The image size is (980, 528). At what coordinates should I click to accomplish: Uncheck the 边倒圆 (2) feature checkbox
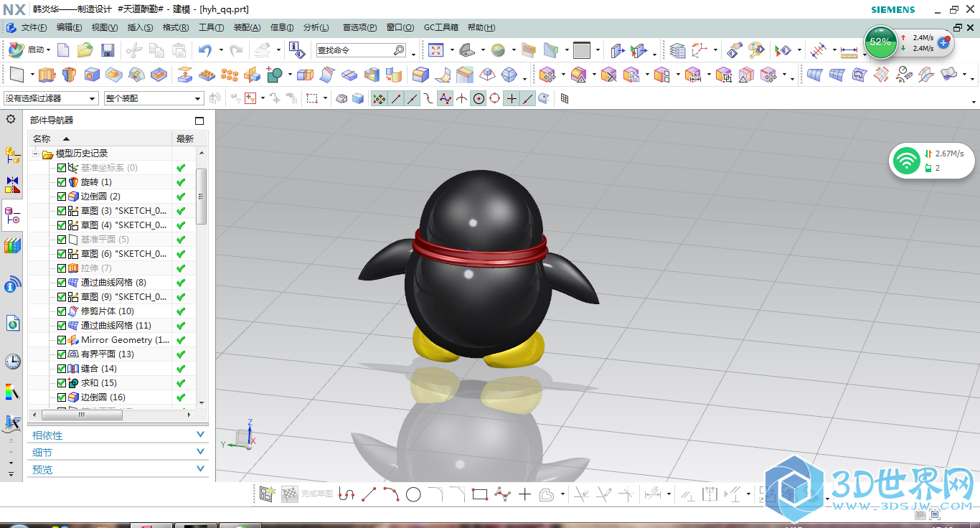pos(61,197)
